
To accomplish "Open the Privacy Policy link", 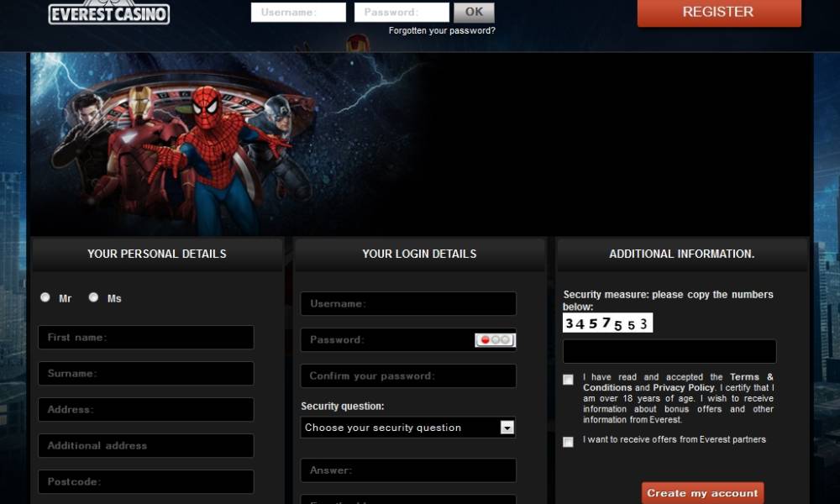I will point(684,387).
